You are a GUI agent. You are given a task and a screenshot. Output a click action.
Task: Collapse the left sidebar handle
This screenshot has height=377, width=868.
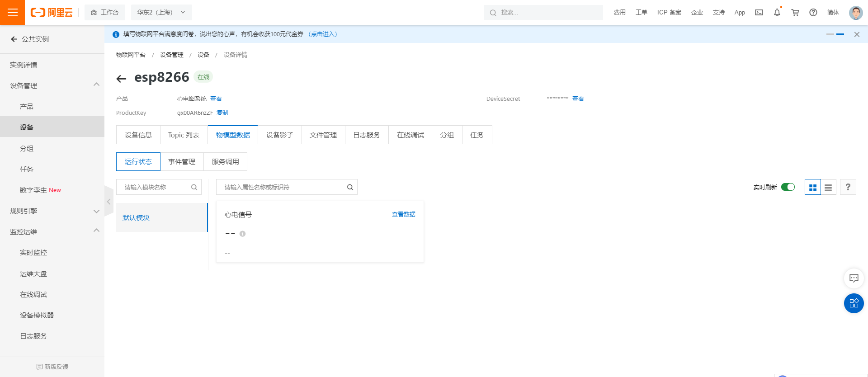click(108, 202)
